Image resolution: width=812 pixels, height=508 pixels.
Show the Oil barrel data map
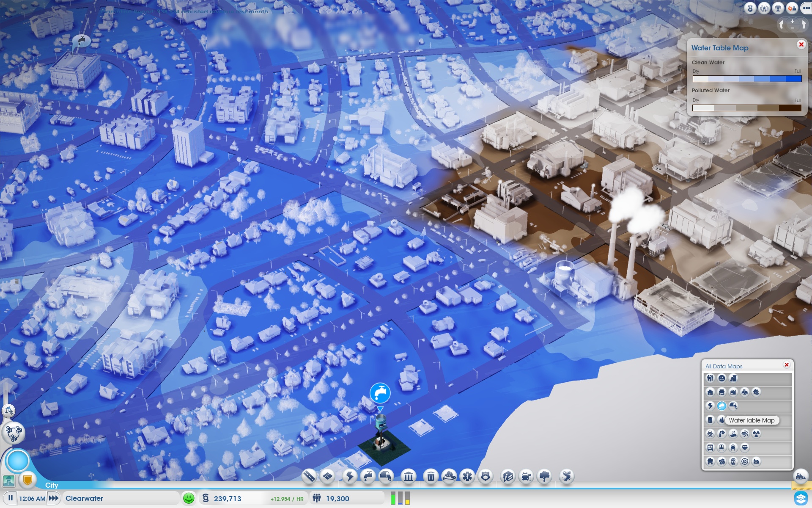point(733,461)
